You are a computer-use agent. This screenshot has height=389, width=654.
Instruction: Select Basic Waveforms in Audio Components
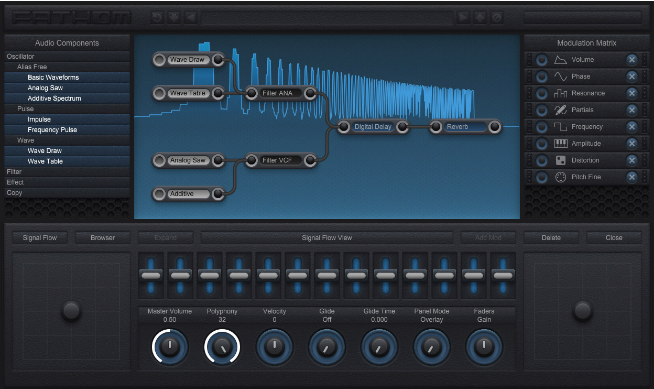point(67,77)
